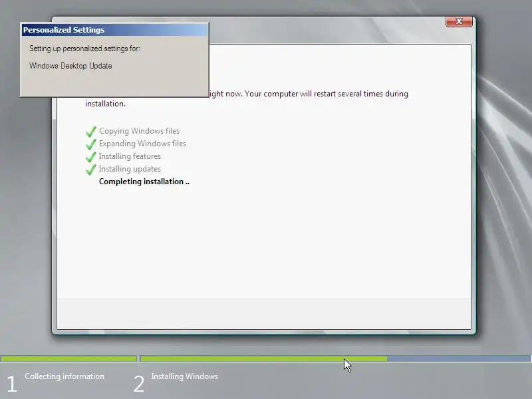Close the Install Windows dialog

(x=459, y=21)
